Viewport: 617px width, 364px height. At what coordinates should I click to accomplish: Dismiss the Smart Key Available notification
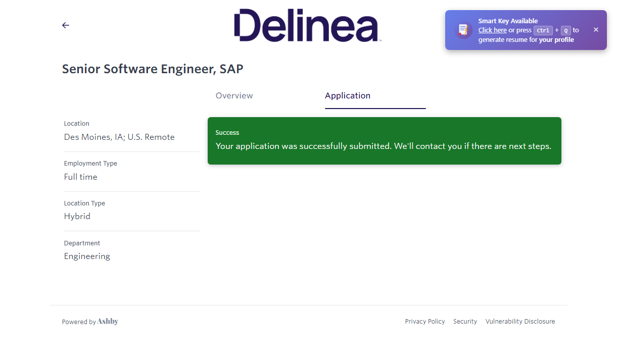596,30
